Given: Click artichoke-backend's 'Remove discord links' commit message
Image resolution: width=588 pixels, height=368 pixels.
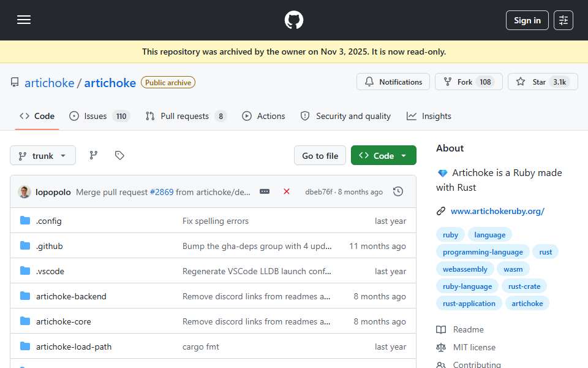Looking at the screenshot, I should pyautogui.click(x=256, y=296).
